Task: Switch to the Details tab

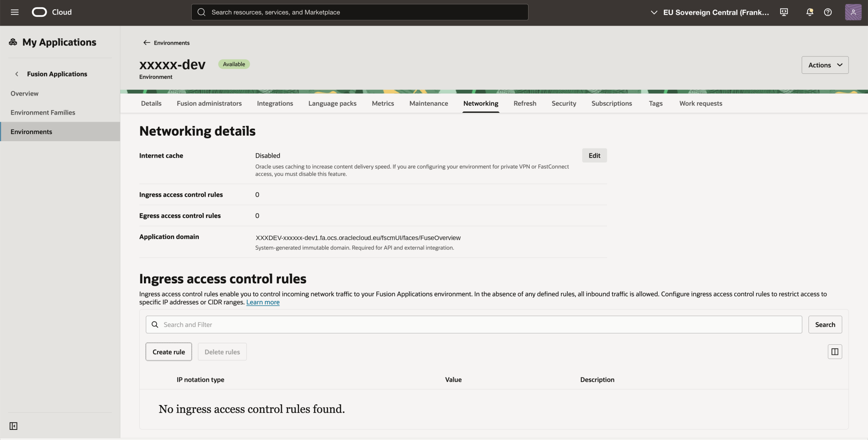Action: tap(151, 103)
